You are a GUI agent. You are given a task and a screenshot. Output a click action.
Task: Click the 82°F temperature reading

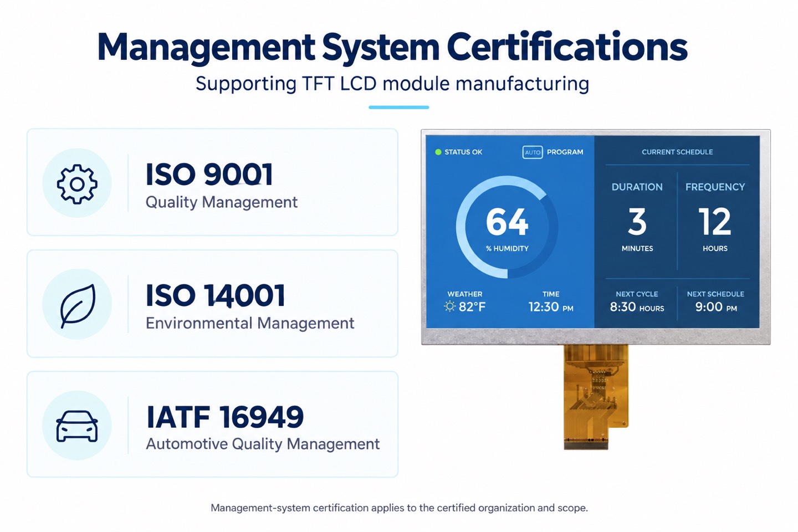[472, 307]
